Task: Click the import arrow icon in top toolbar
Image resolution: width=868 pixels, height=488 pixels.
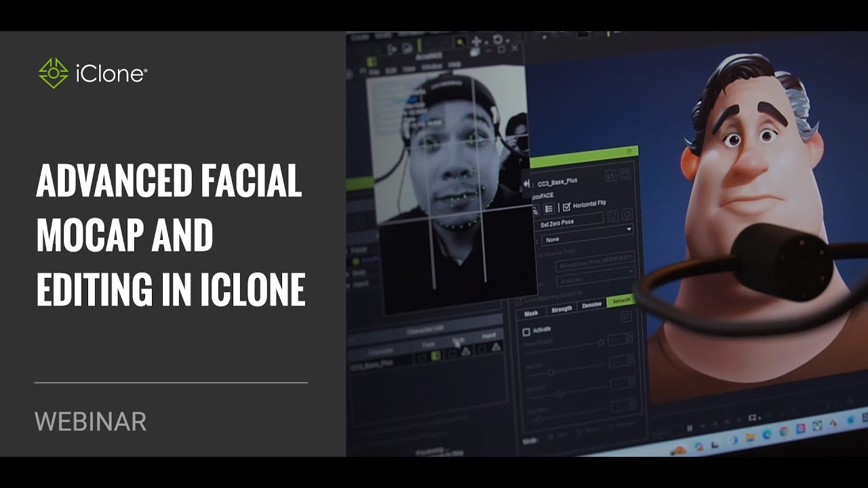Action: (391, 49)
